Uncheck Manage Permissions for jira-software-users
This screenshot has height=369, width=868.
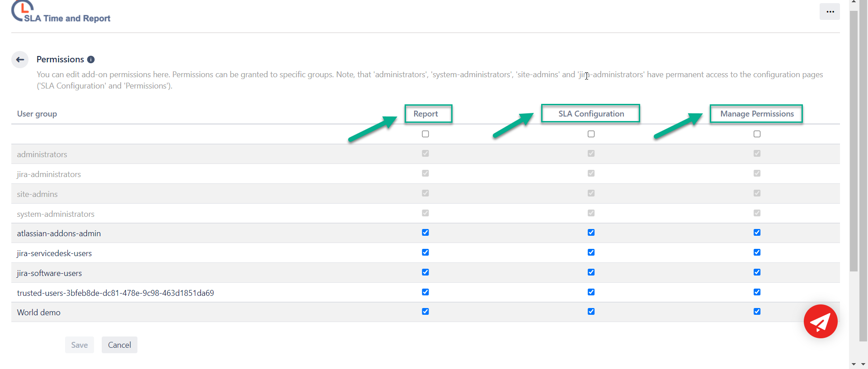click(757, 272)
